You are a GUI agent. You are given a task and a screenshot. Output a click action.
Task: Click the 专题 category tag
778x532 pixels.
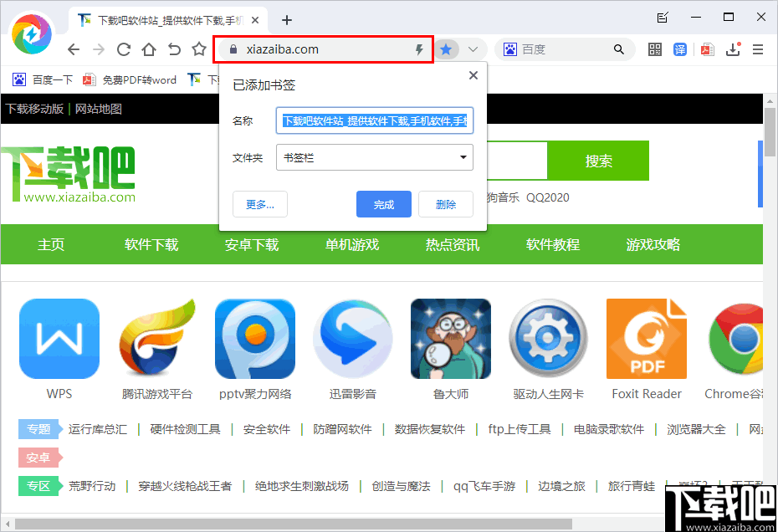tap(39, 429)
